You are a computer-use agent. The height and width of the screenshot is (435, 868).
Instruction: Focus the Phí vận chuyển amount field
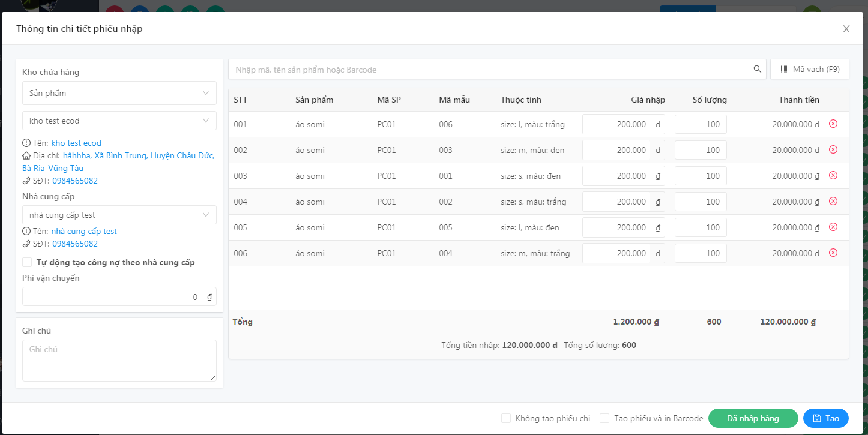point(119,296)
